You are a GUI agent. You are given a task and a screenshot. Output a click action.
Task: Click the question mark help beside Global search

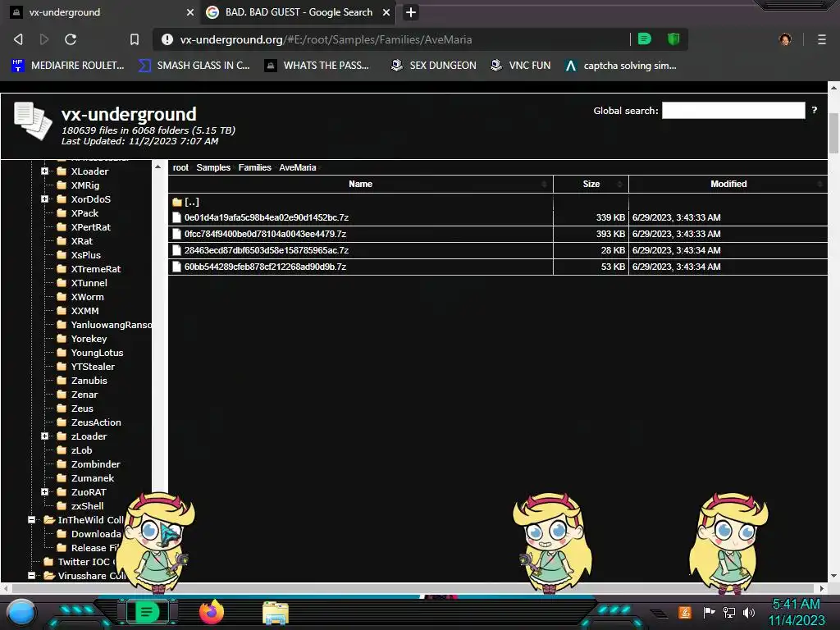pos(815,110)
